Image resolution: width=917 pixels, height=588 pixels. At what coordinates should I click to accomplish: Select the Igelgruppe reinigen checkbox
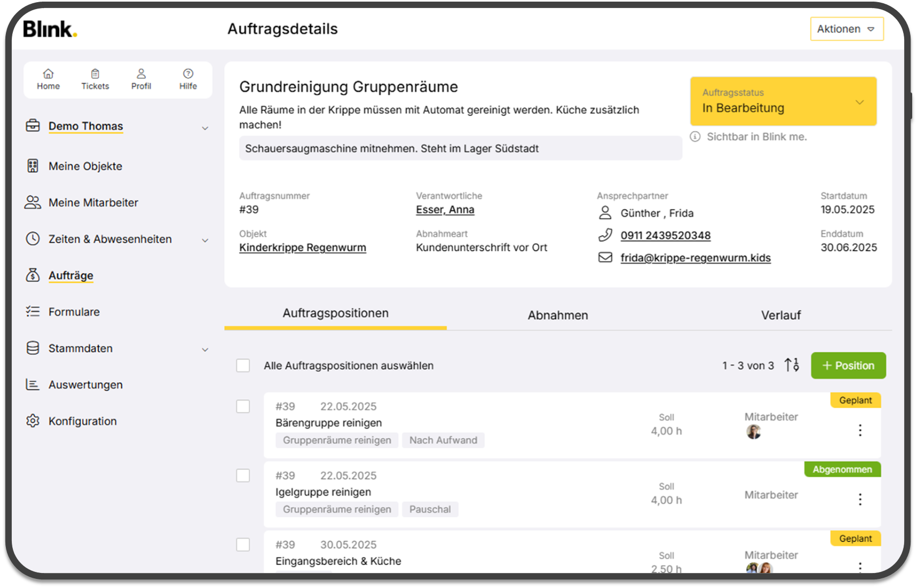pos(243,476)
